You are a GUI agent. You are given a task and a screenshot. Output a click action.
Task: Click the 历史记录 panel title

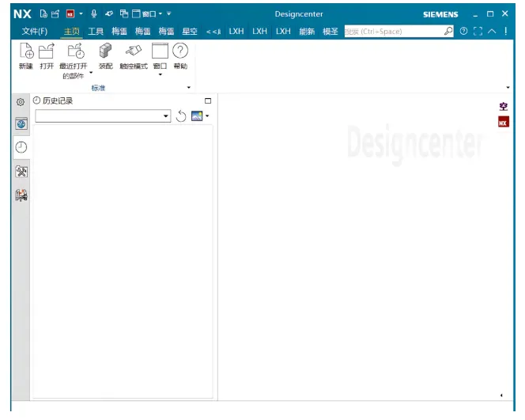(58, 100)
